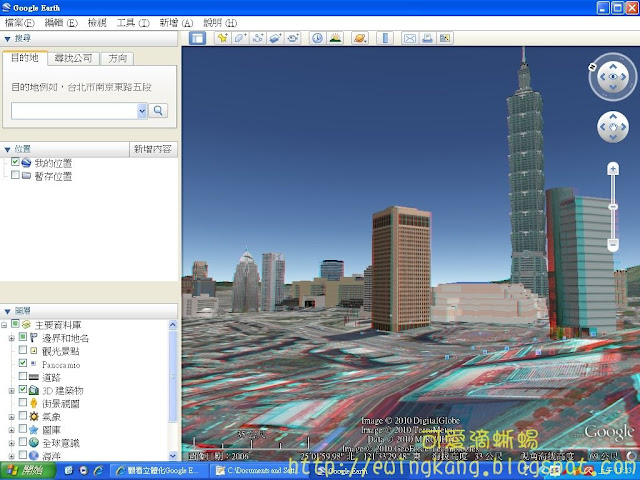Toggle the 主要資料庫 checkbox

click(x=15, y=324)
